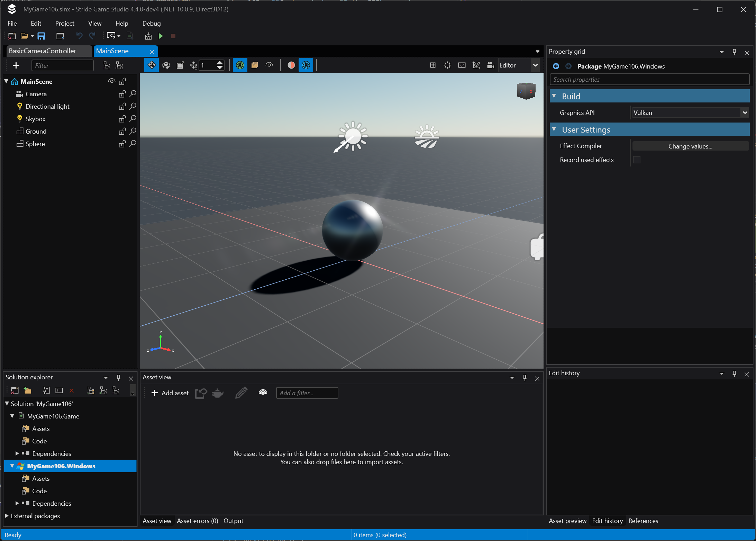Screen dimensions: 756x541
Task: Add new entity with plus icon
Action: (16, 65)
